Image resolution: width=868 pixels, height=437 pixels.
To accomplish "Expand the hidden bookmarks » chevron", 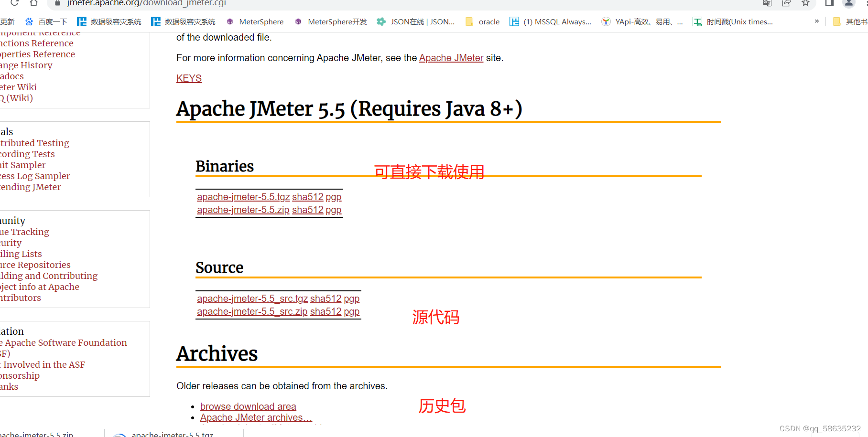I will coord(817,21).
